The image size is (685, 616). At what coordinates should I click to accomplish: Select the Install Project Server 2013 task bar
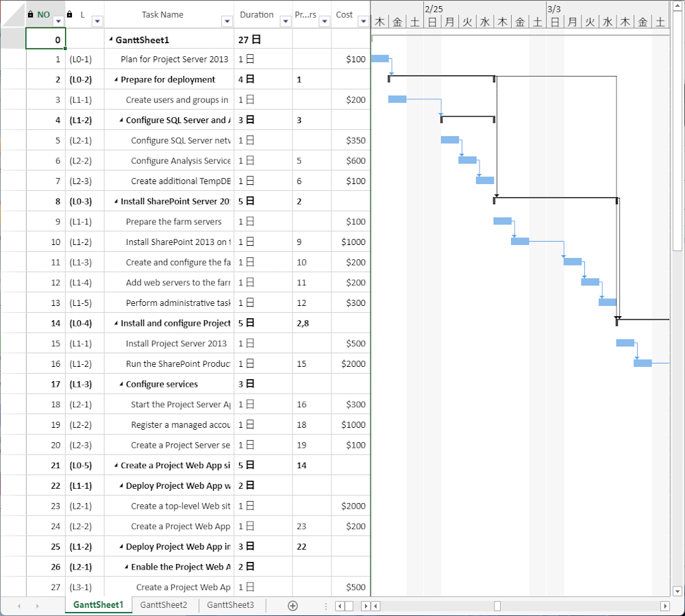click(x=625, y=343)
